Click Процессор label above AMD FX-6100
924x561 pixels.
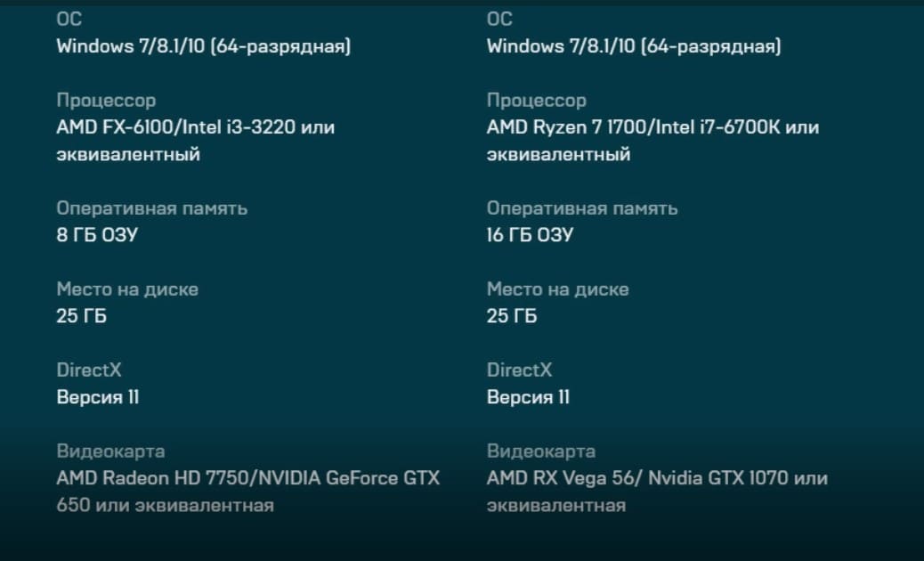coord(106,101)
